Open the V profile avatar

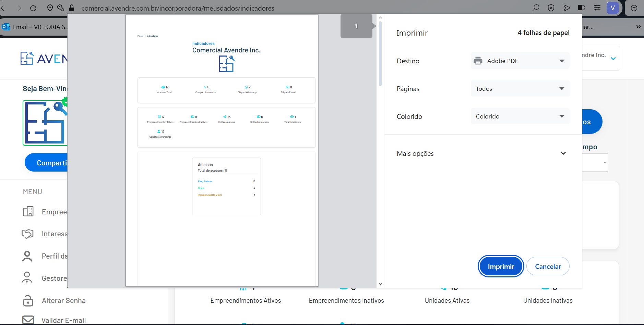(x=613, y=8)
